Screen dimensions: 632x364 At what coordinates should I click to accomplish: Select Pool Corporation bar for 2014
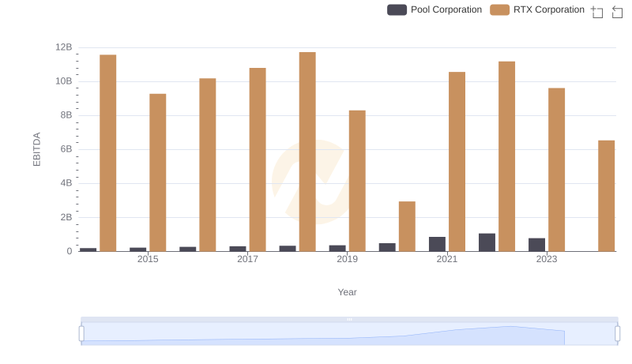click(88, 250)
